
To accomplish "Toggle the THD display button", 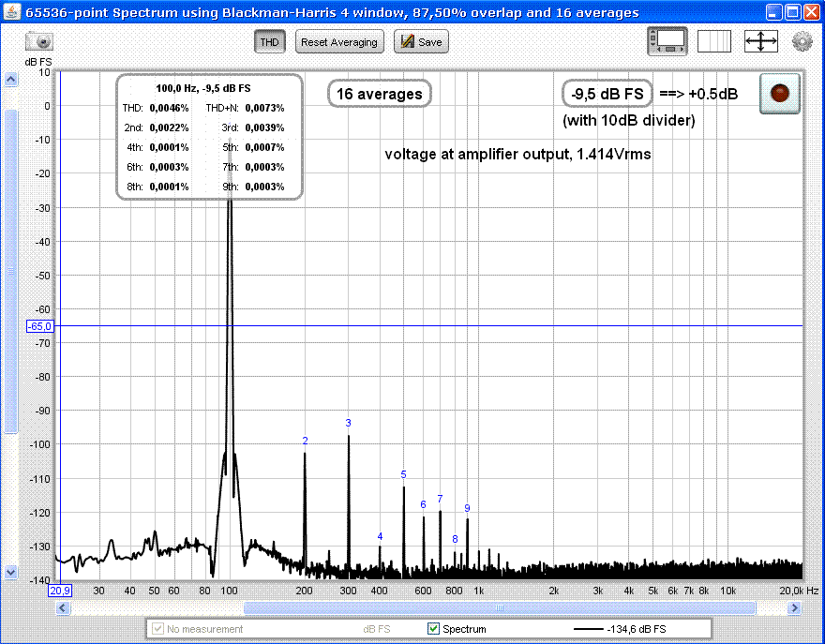I will [269, 41].
